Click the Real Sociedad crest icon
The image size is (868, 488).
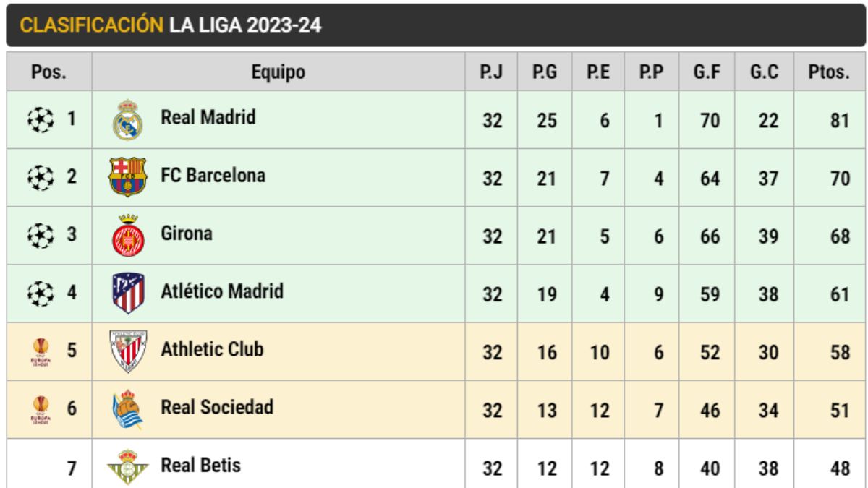coord(128,409)
